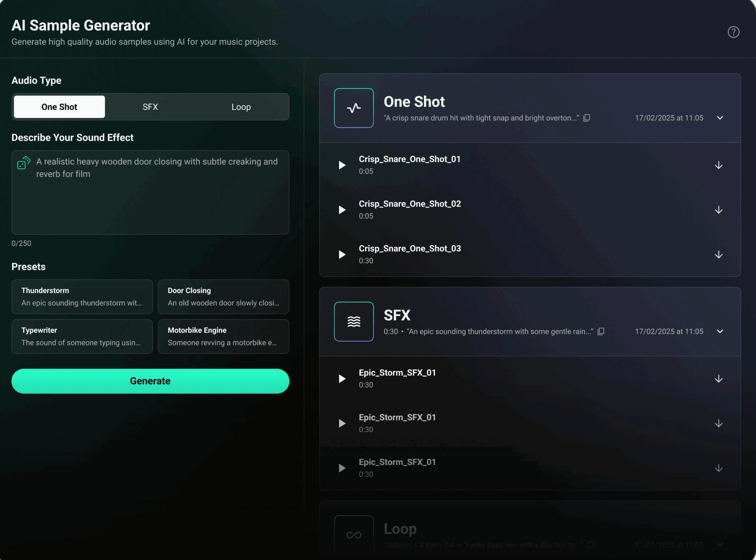This screenshot has width=756, height=560.
Task: Collapse the One Shot results section
Action: point(719,118)
